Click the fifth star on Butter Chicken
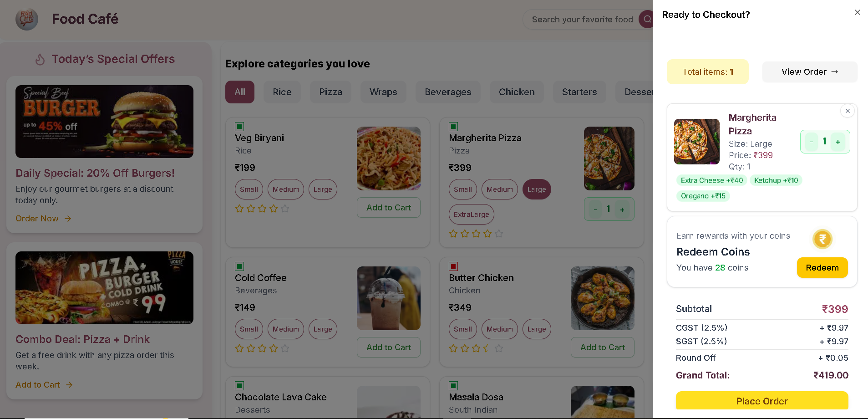Viewport: 868px width, 419px height. pyautogui.click(x=499, y=348)
